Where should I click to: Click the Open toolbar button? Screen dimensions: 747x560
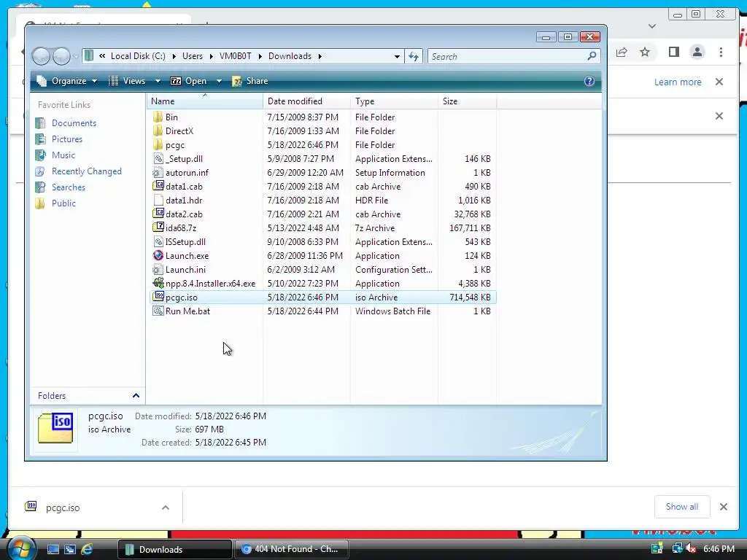(189, 81)
